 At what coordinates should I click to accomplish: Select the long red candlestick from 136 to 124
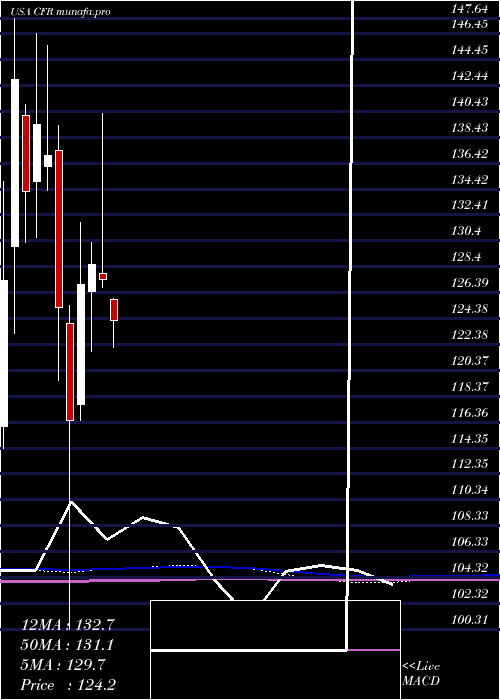click(x=59, y=229)
